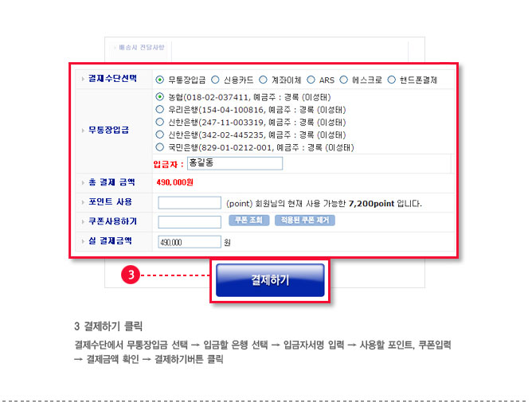Choose 핸드폰결제 payment method
The image size is (532, 402).
tap(392, 80)
